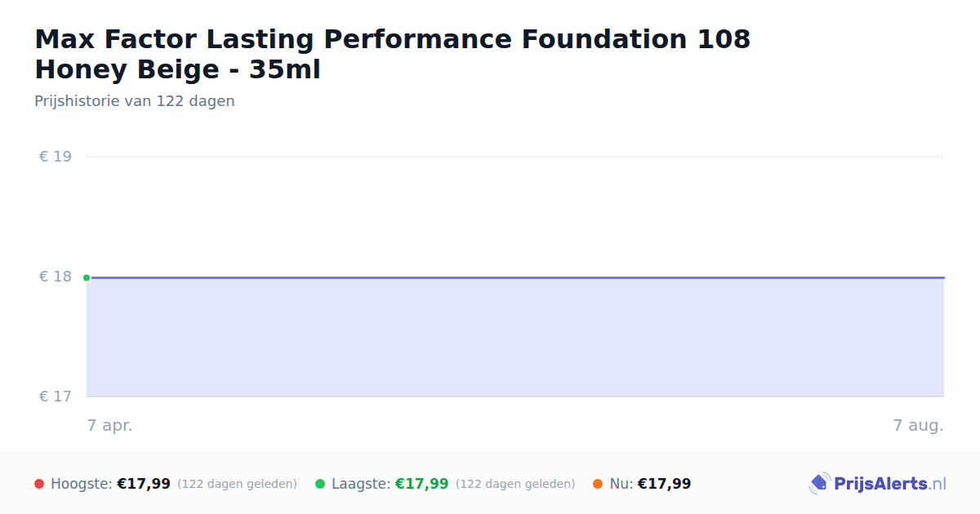
Task: Select the € 18 axis label
Action: [56, 277]
